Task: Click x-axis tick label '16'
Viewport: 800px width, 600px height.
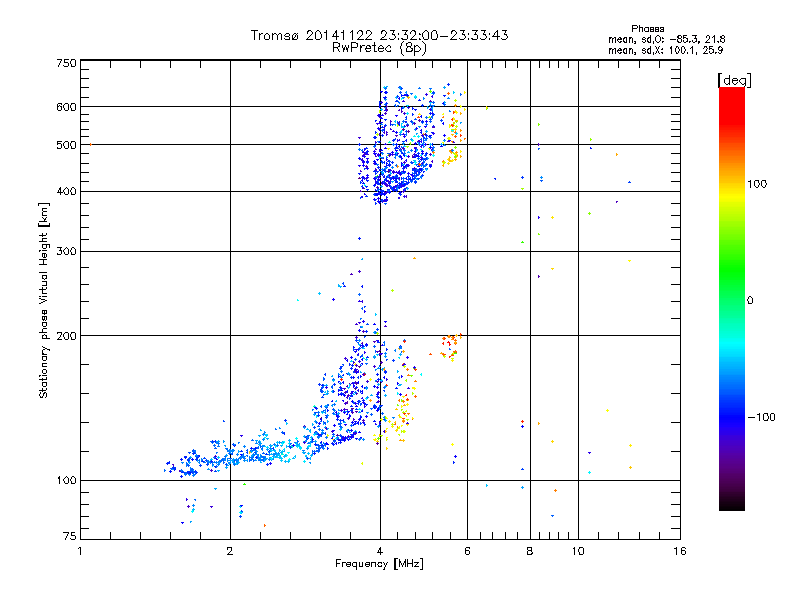Action: pos(680,551)
